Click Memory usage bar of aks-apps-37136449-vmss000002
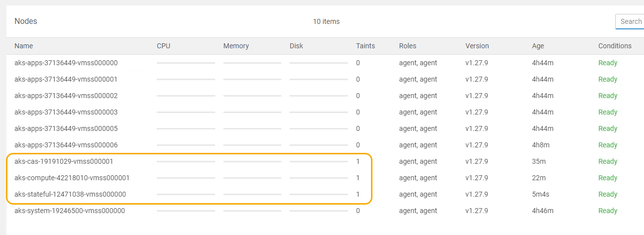The height and width of the screenshot is (235, 644). [x=252, y=96]
